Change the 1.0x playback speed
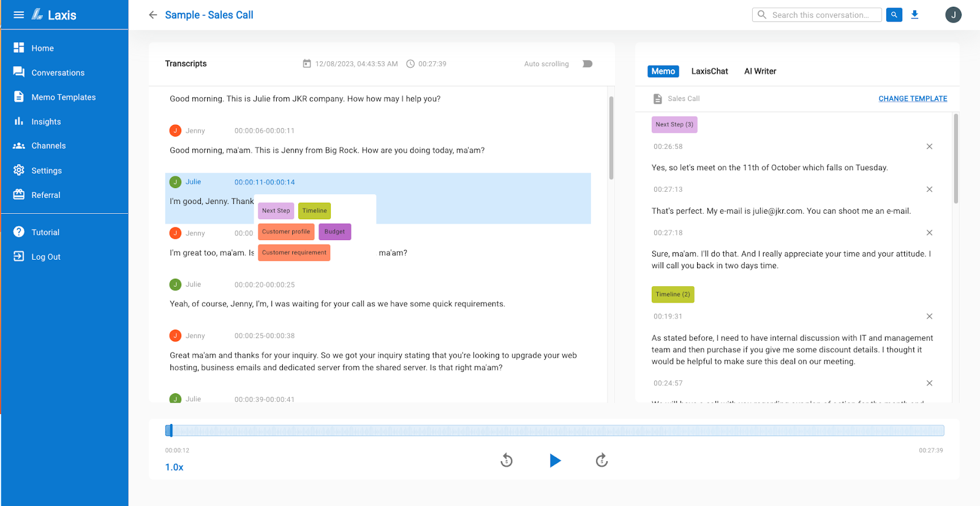The height and width of the screenshot is (506, 980). click(174, 467)
